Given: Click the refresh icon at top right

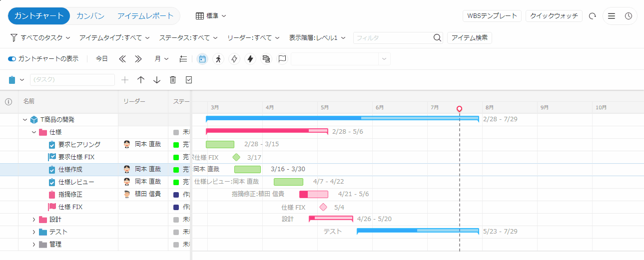Looking at the screenshot, I should [593, 16].
